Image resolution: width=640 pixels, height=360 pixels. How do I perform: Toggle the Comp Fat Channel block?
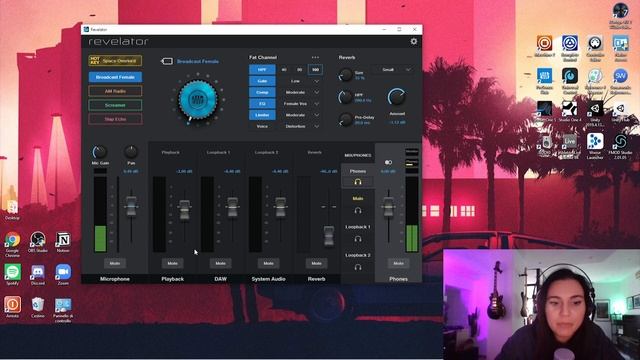262,92
